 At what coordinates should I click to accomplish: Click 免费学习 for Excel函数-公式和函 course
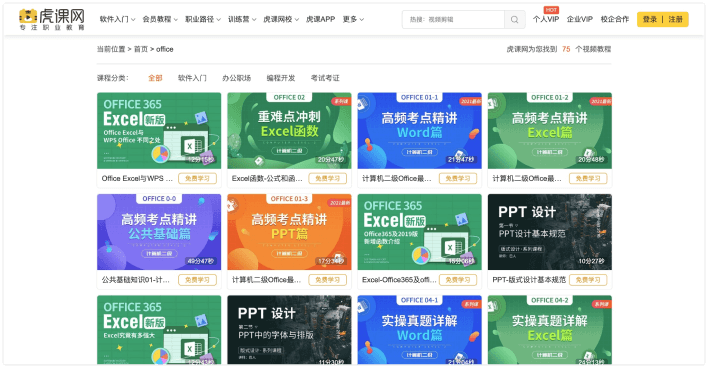[327, 178]
